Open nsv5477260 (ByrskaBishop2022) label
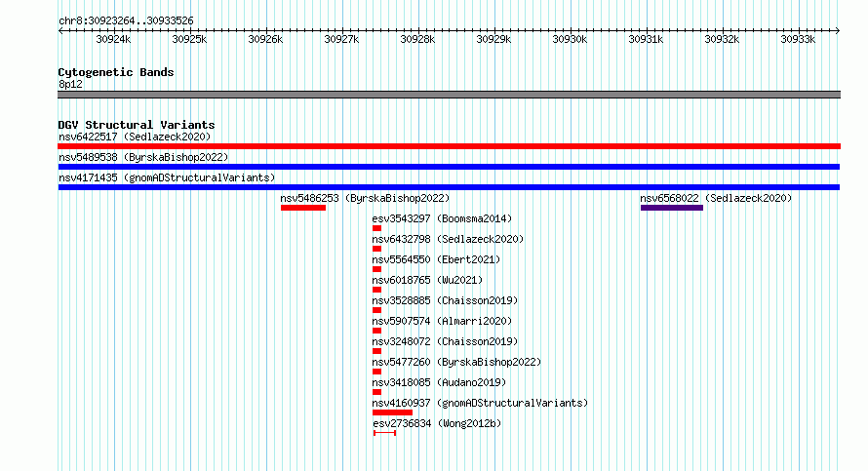The width and height of the screenshot is (868, 471). (456, 362)
